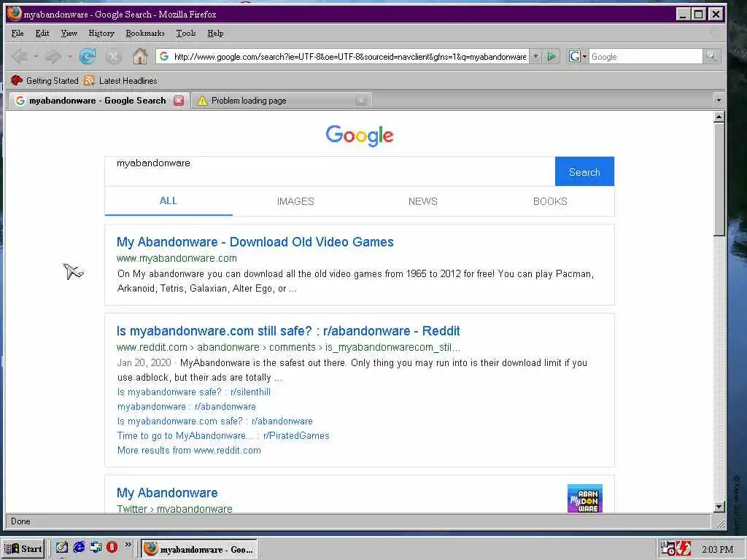Click the Google logo
Viewport: 747px width, 560px height.
click(x=360, y=136)
